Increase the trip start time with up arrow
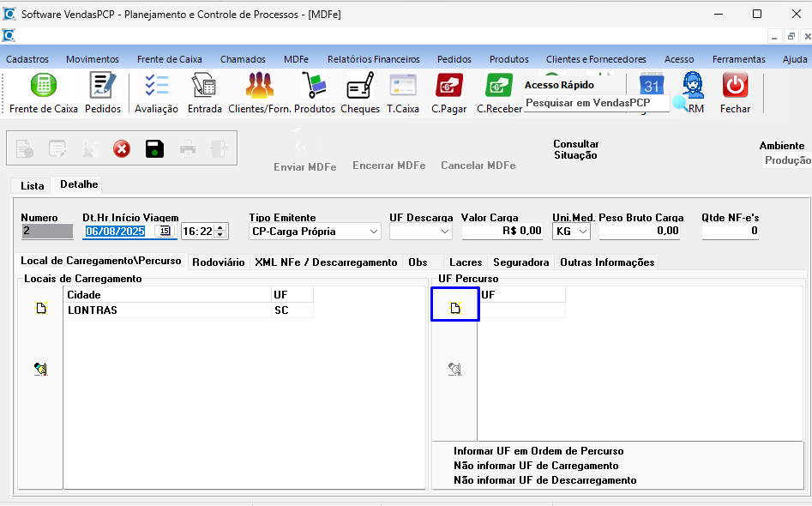The height and width of the screenshot is (506, 812). point(222,227)
